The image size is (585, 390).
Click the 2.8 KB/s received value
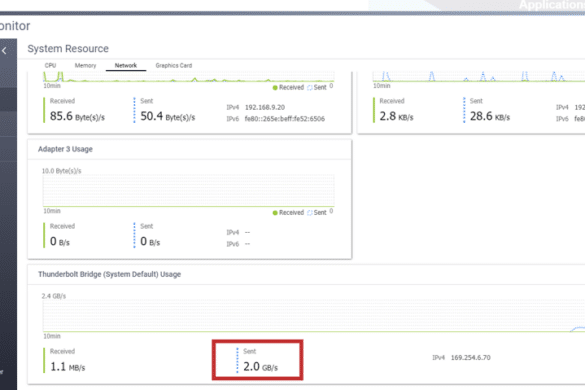tap(396, 116)
